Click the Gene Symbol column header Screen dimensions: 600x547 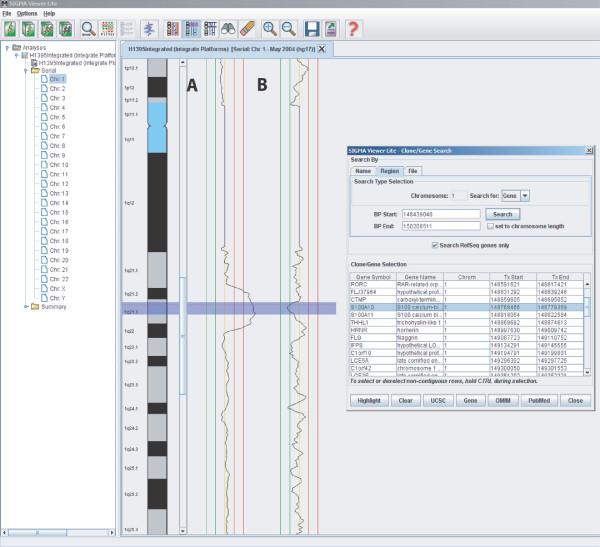coord(373,277)
